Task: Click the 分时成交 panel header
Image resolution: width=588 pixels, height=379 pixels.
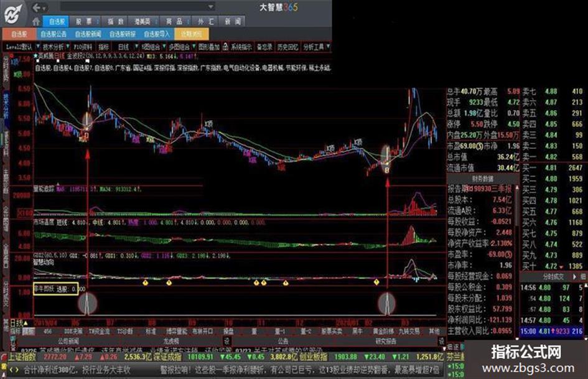Action: point(553,276)
